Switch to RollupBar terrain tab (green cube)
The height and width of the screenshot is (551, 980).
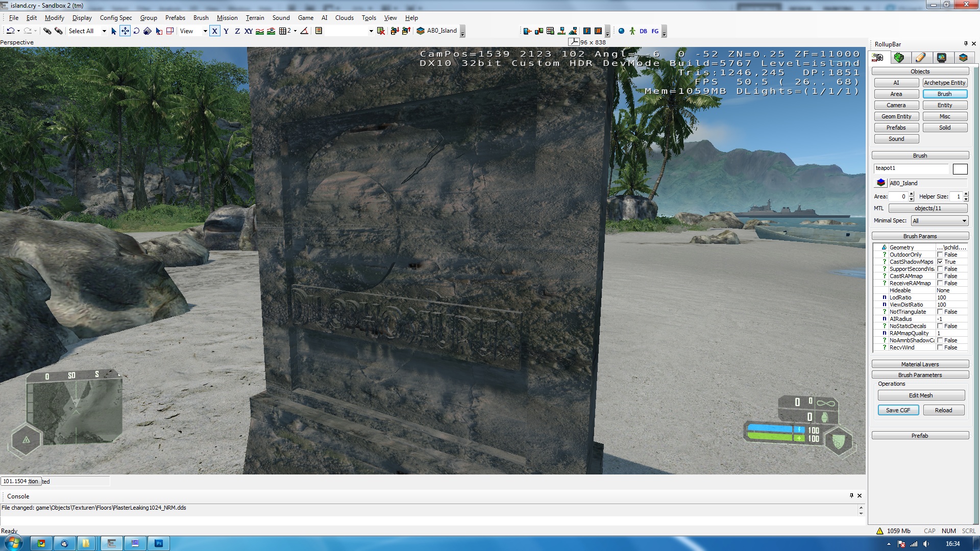click(x=899, y=58)
